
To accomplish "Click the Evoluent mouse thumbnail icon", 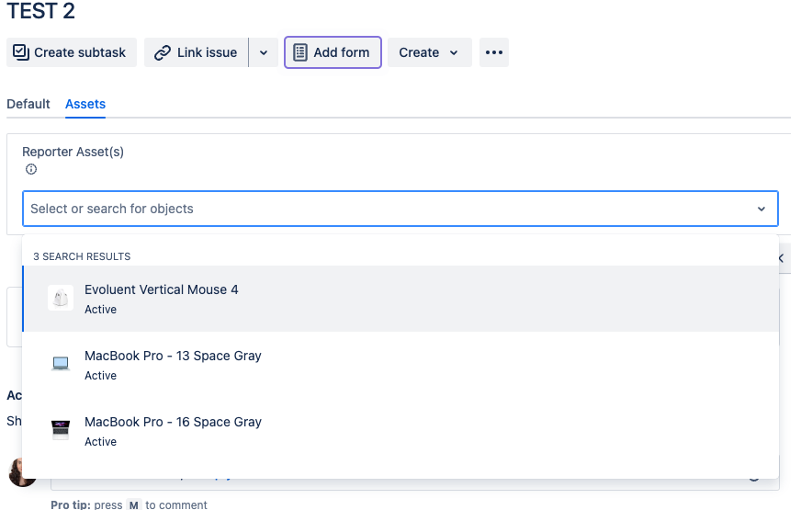I will pyautogui.click(x=61, y=298).
